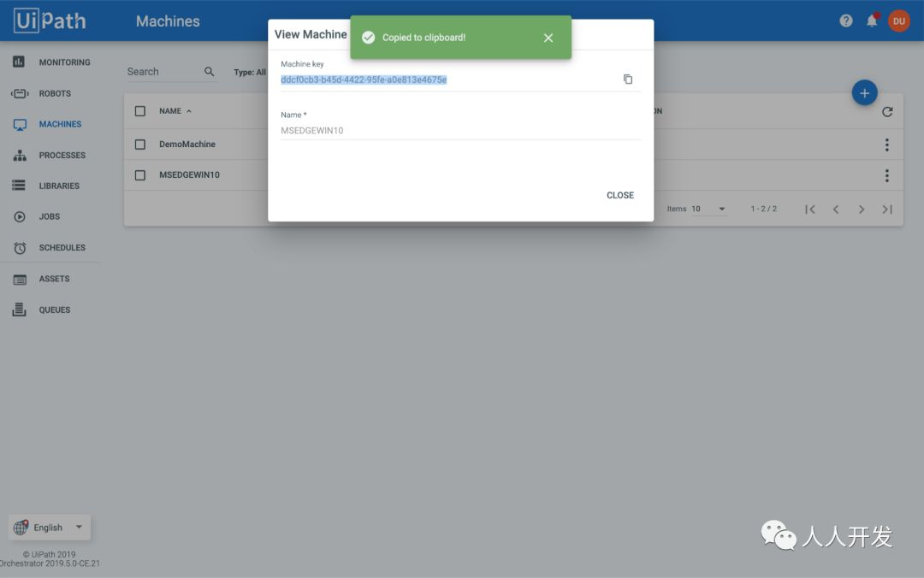Open the DU user avatar menu

[x=898, y=21]
